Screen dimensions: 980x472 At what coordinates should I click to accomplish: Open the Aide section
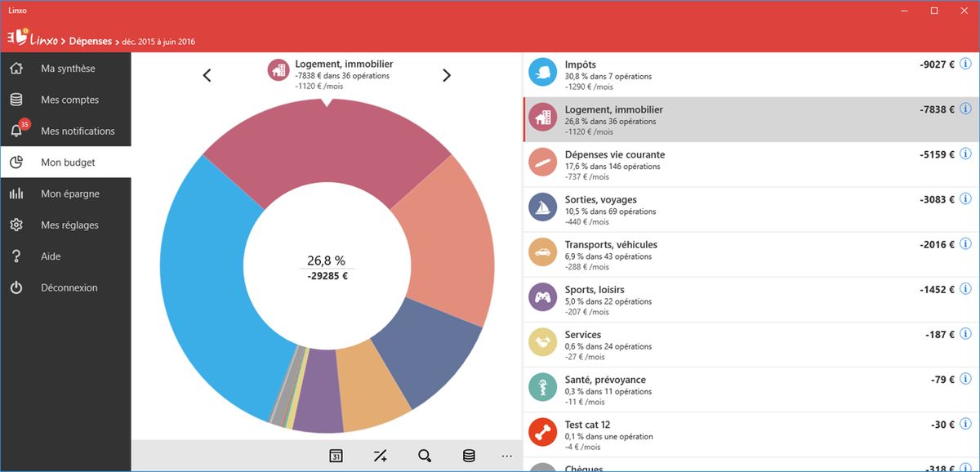pyautogui.click(x=49, y=256)
